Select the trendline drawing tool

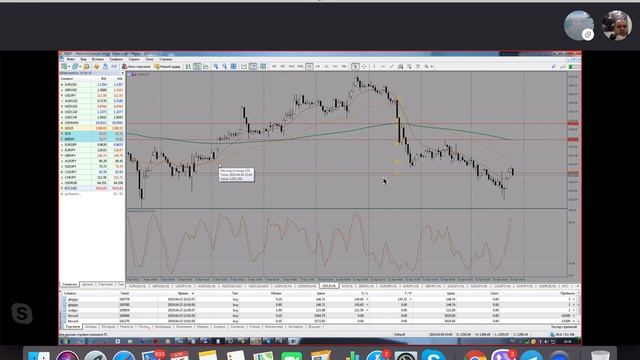[x=391, y=66]
